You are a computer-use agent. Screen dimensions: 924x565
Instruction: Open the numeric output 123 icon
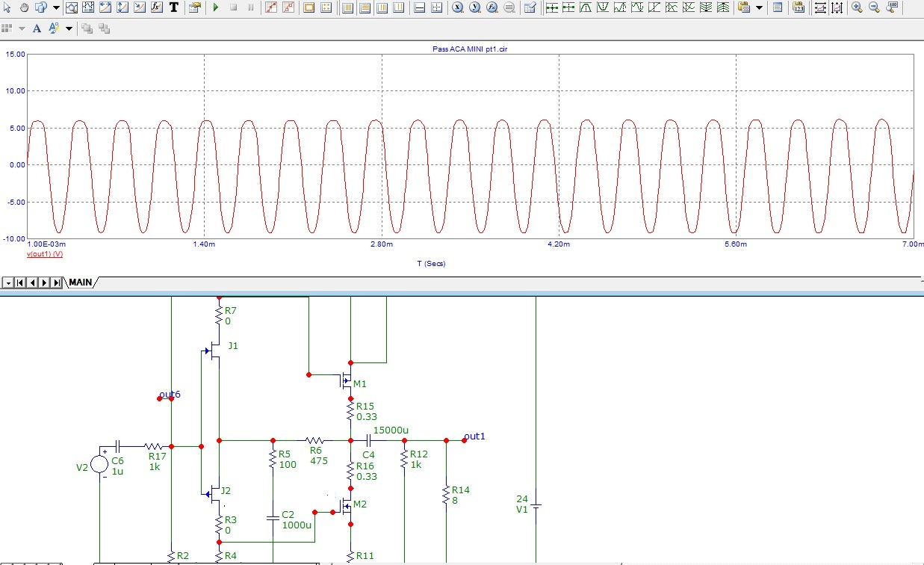(x=799, y=7)
